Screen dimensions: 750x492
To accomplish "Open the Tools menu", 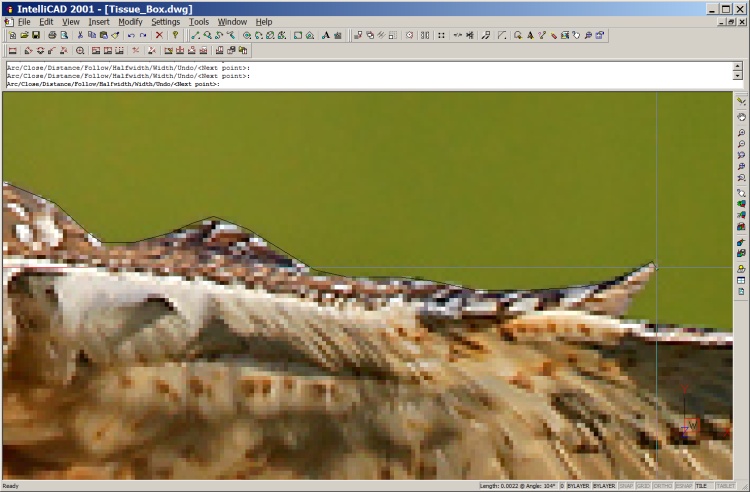I will click(x=199, y=21).
